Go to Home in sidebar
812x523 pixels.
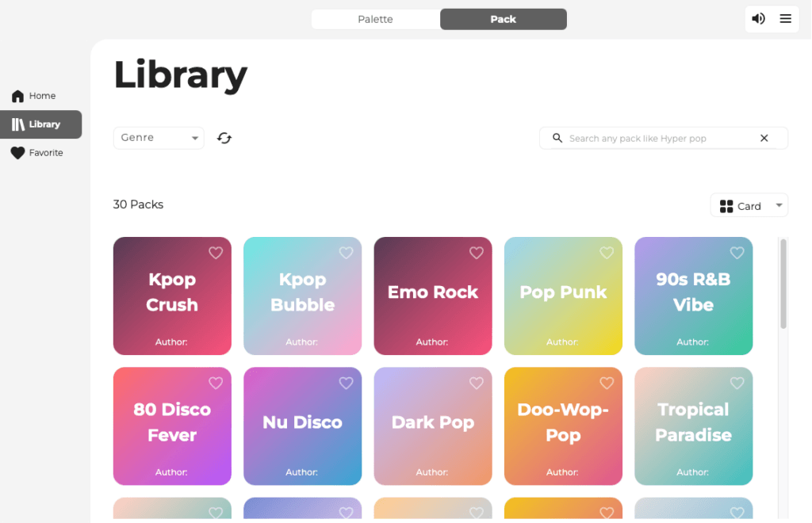click(42, 96)
